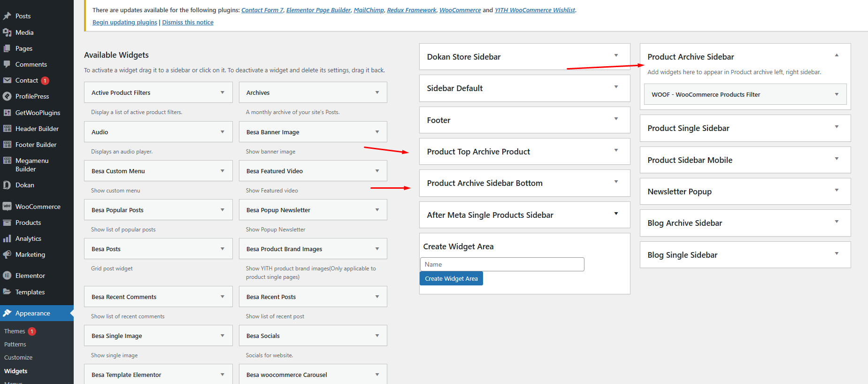Click the Header Builder icon
868x384 pixels.
tap(7, 129)
